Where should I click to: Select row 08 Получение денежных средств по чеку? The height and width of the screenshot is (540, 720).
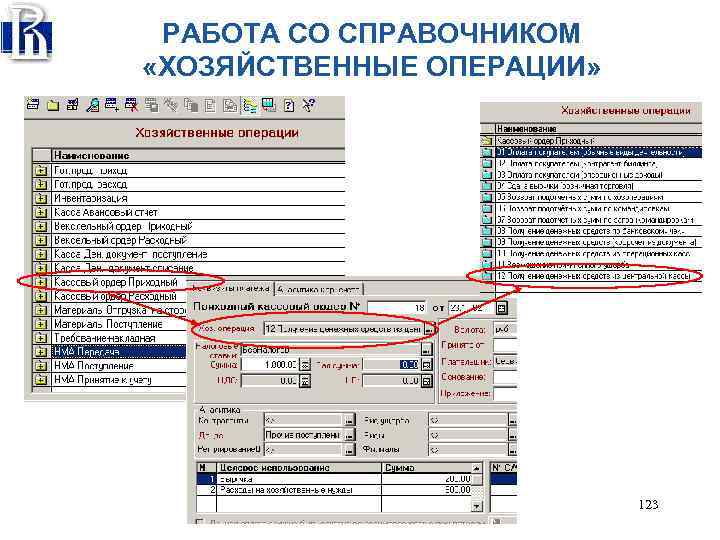(x=598, y=231)
